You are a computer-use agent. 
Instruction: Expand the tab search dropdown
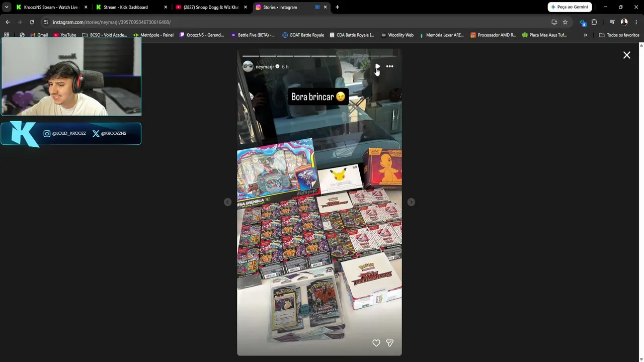(x=7, y=7)
